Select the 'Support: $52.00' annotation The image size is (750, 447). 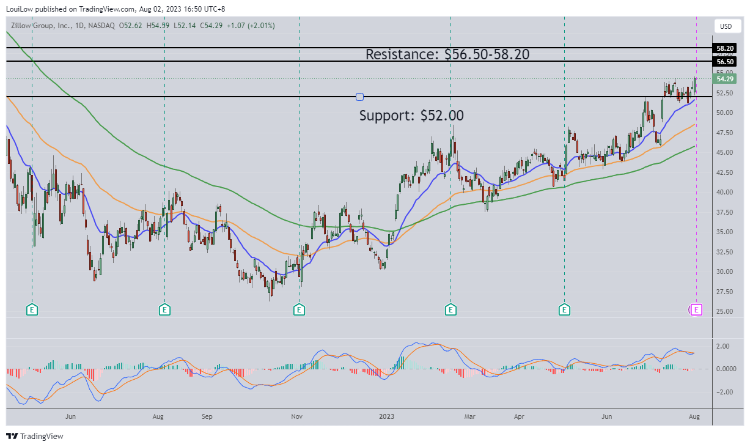(x=411, y=115)
